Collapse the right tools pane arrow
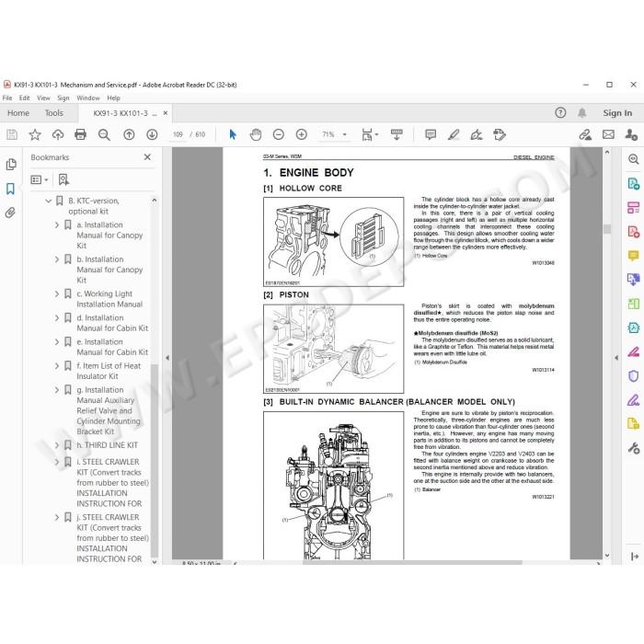The width and height of the screenshot is (644, 644). pyautogui.click(x=616, y=358)
